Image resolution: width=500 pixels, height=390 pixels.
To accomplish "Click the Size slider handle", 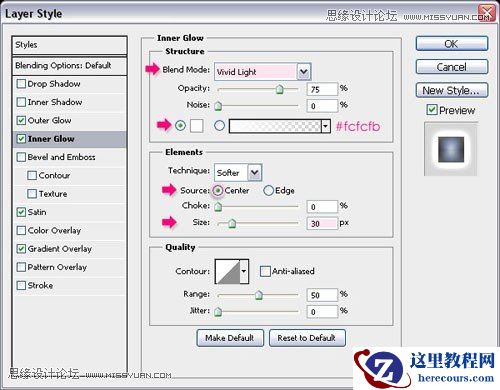I will coord(232,223).
